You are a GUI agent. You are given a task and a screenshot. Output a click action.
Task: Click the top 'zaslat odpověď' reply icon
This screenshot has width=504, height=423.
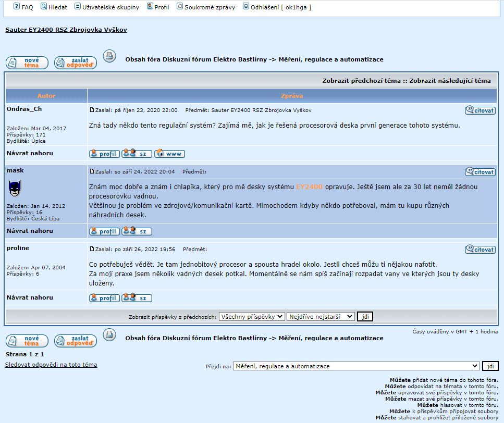pos(76,63)
